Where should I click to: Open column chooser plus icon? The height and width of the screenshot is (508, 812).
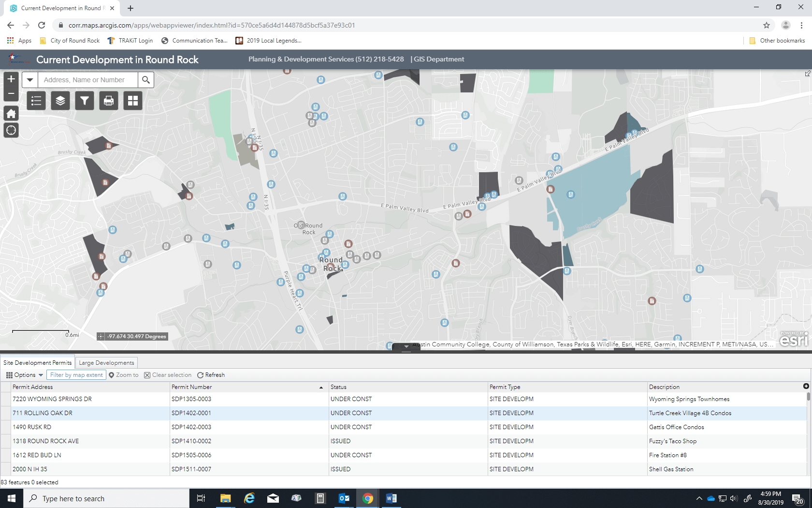point(806,386)
